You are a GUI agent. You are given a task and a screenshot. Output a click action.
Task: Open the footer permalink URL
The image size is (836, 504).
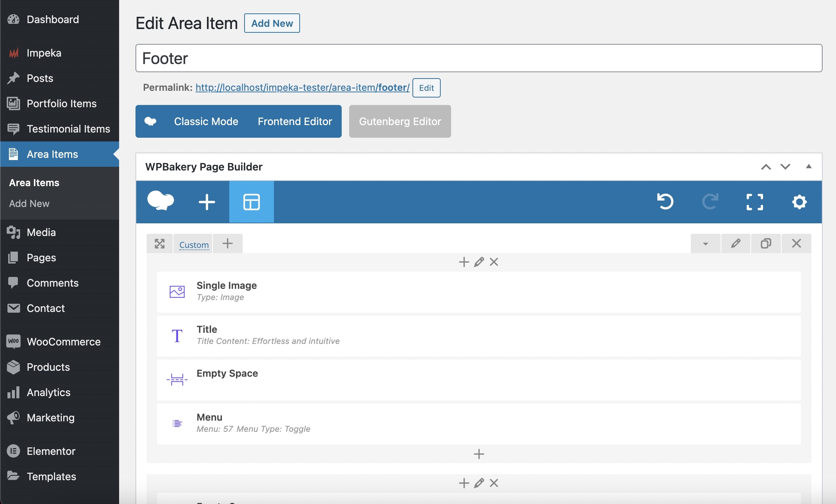point(302,87)
